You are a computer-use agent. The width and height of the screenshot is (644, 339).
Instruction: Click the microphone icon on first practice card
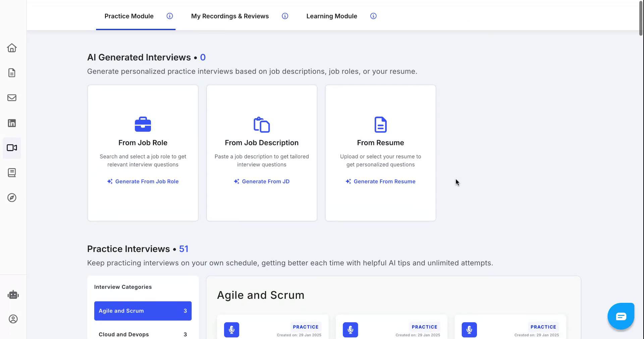(231, 330)
